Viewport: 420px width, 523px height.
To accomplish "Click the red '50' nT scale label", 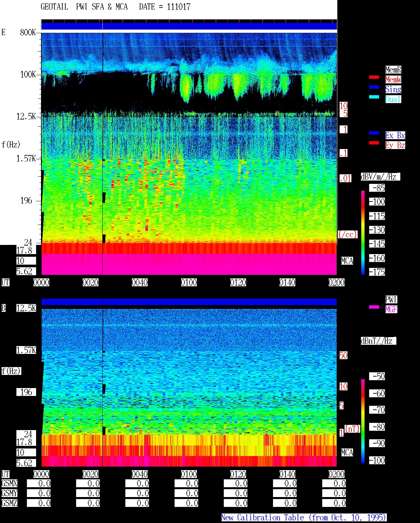I will tap(343, 355).
